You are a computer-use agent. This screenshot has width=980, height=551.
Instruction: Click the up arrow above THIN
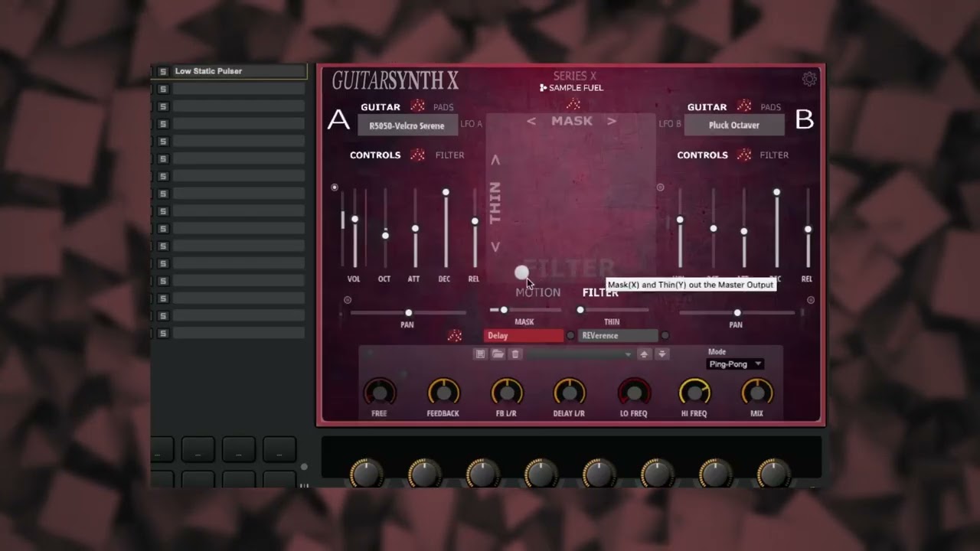coord(495,160)
